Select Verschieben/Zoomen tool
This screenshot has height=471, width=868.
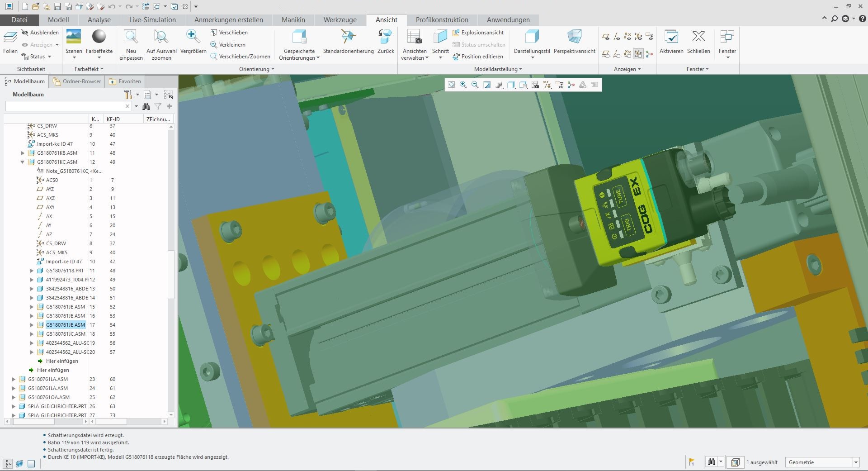tap(240, 57)
